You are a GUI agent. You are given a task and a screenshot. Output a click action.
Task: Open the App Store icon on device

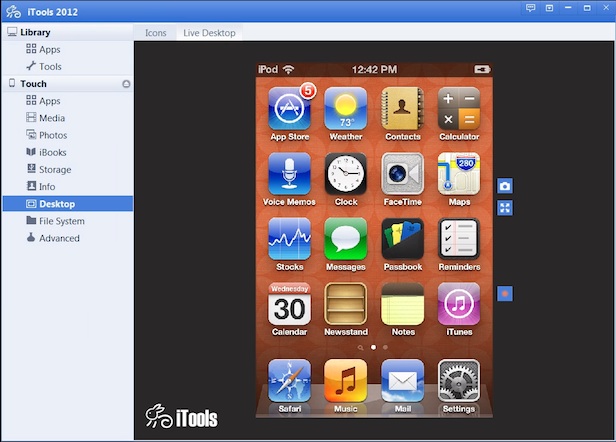(x=289, y=108)
